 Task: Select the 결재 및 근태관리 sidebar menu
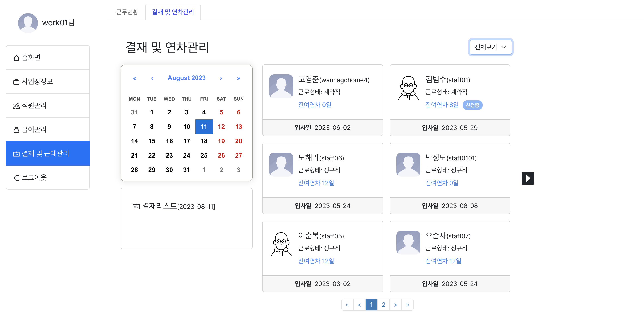(x=48, y=153)
